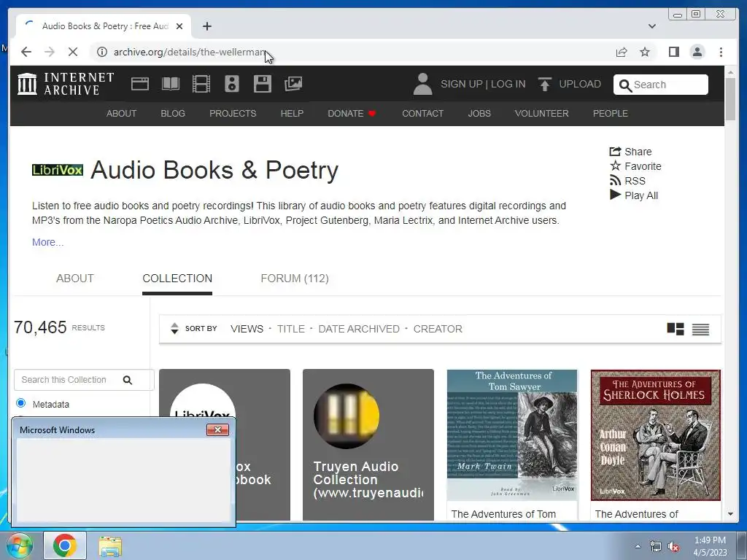Select the Metadata radio button
This screenshot has width=747, height=560.
pos(20,403)
